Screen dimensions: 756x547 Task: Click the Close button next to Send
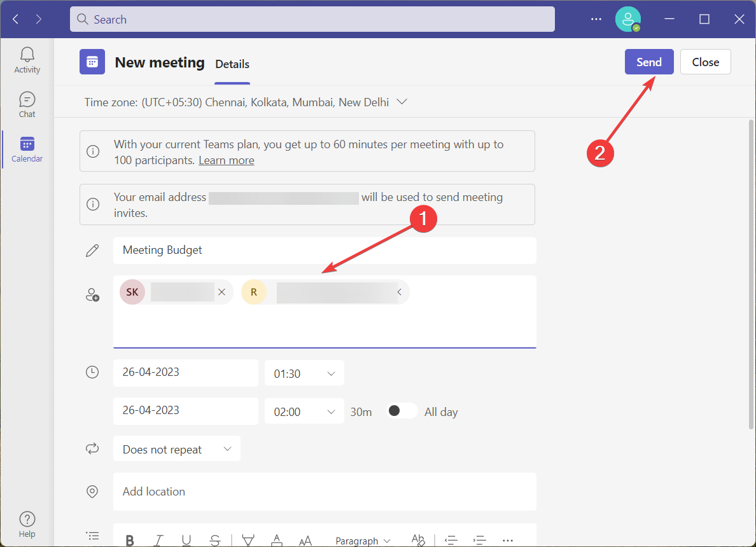coord(705,62)
